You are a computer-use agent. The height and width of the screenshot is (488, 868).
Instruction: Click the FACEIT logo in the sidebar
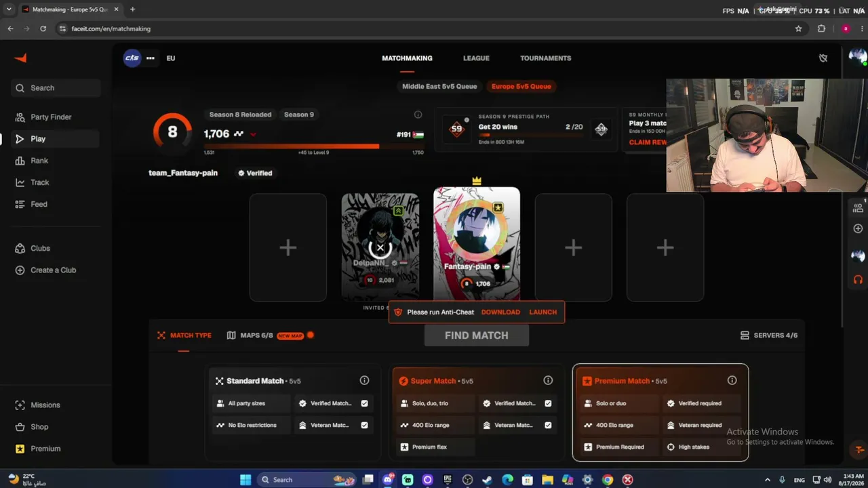[20, 58]
